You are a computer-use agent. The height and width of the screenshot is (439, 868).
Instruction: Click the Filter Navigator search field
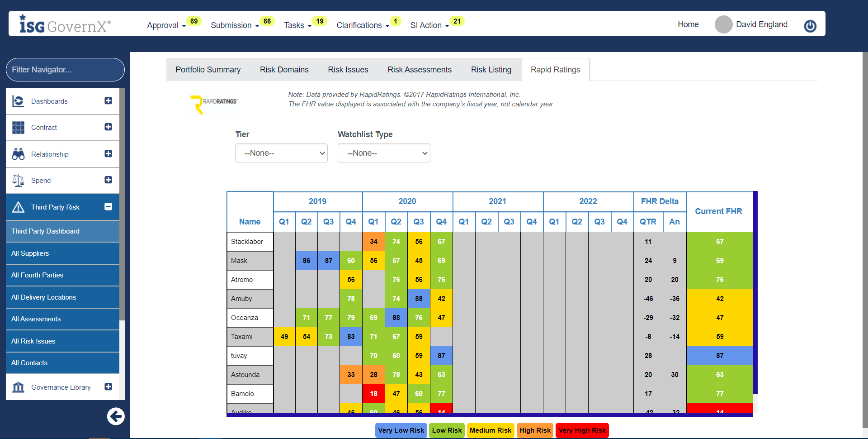[x=65, y=70]
